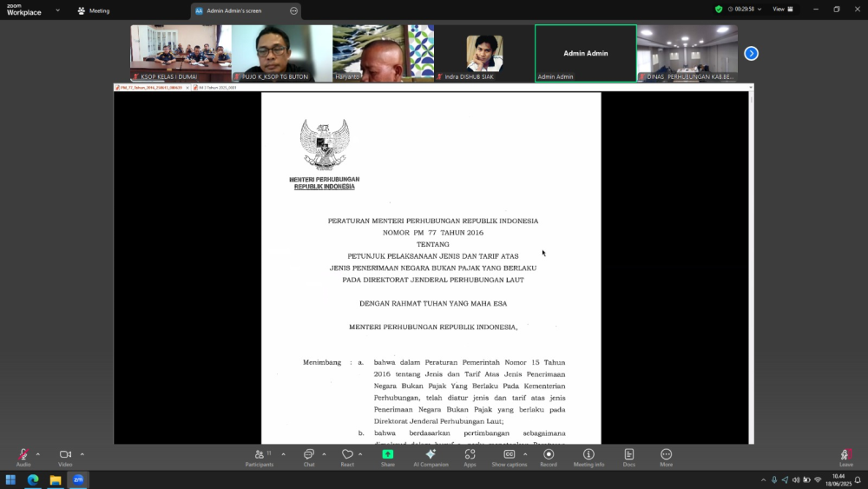
Task: Select PUJO K_KSOP TG BUTON video thumbnail
Action: coord(282,53)
